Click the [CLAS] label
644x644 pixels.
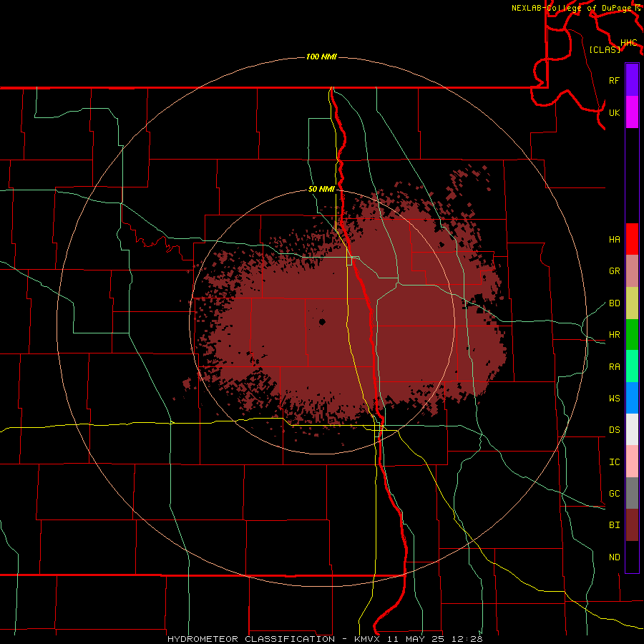click(x=605, y=49)
